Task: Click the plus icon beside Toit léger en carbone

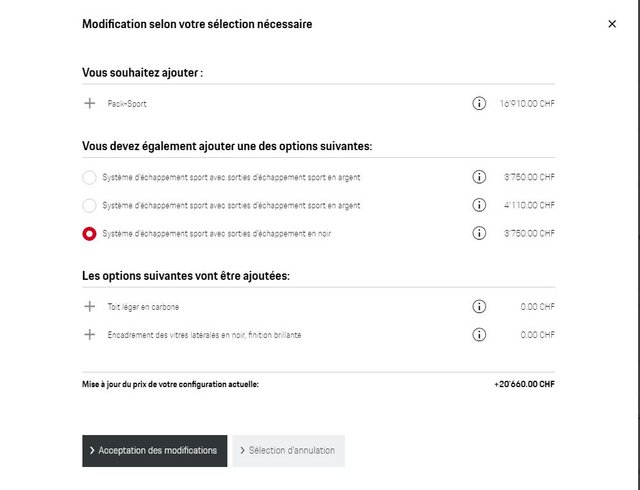Action: 89,306
